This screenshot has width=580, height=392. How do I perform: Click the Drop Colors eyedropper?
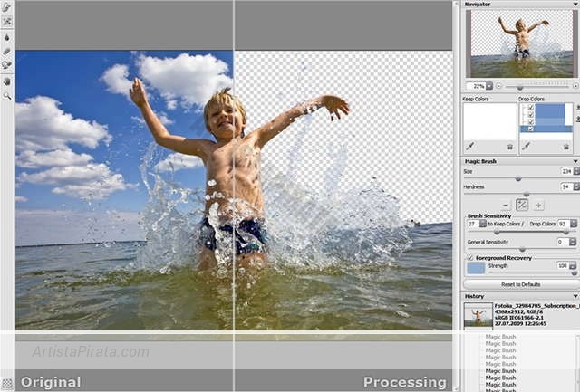527,146
